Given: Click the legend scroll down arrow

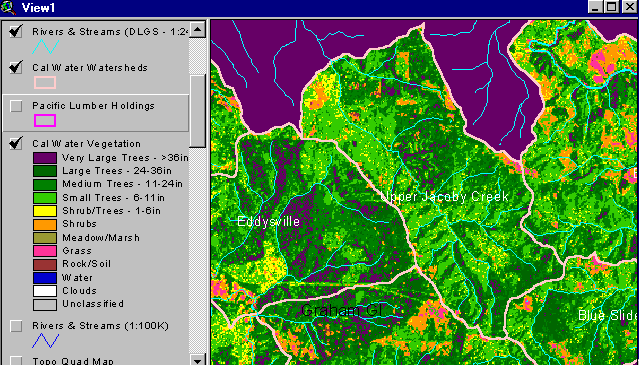Looking at the screenshot, I should 198,360.
